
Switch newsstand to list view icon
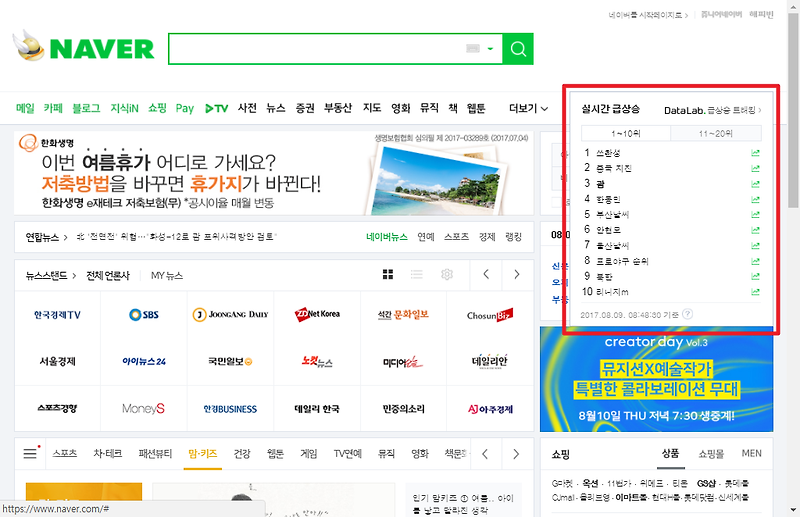(417, 275)
